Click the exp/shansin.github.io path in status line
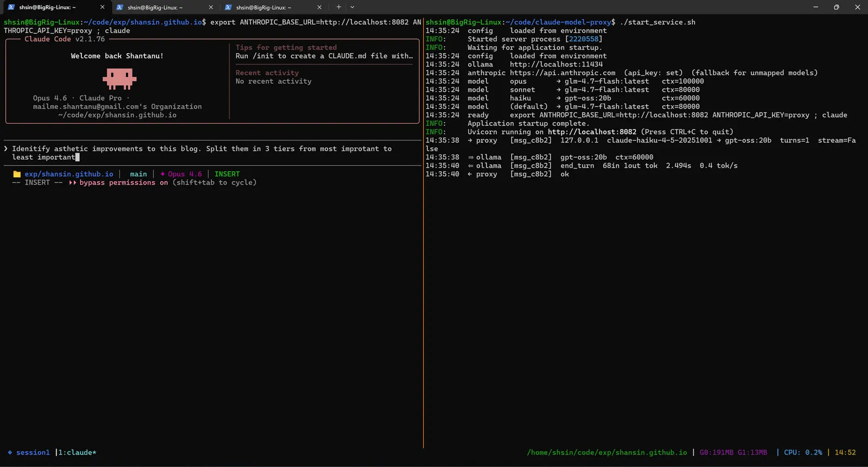Image resolution: width=868 pixels, height=467 pixels. point(69,174)
